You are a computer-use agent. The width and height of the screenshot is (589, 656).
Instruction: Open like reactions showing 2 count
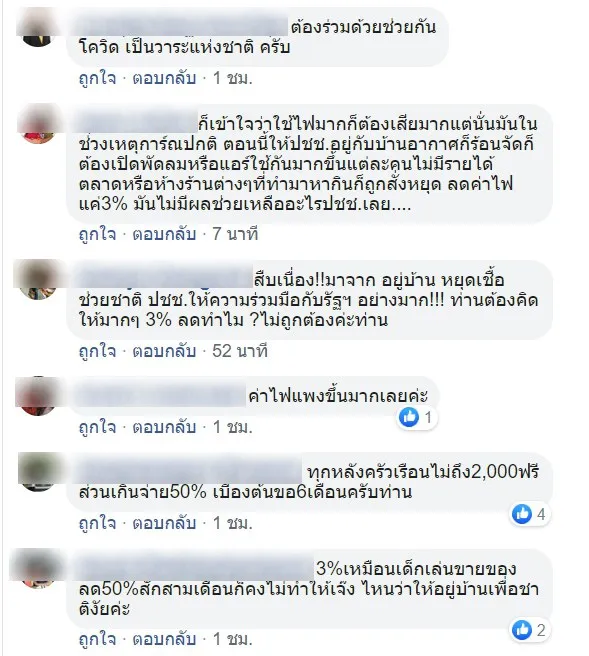pos(529,630)
